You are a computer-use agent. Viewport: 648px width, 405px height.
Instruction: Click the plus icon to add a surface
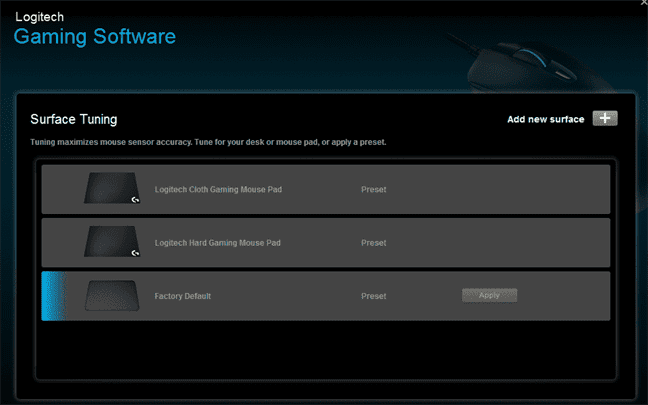(605, 119)
